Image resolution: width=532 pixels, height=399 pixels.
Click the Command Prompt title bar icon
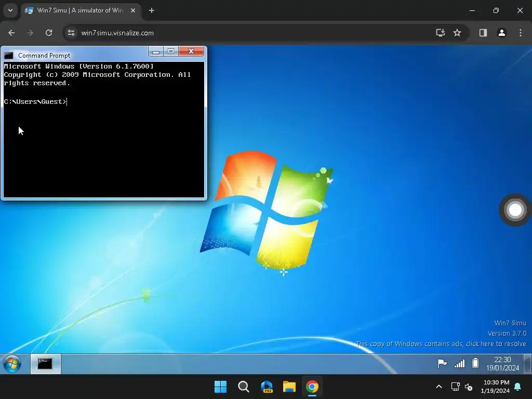[8, 55]
